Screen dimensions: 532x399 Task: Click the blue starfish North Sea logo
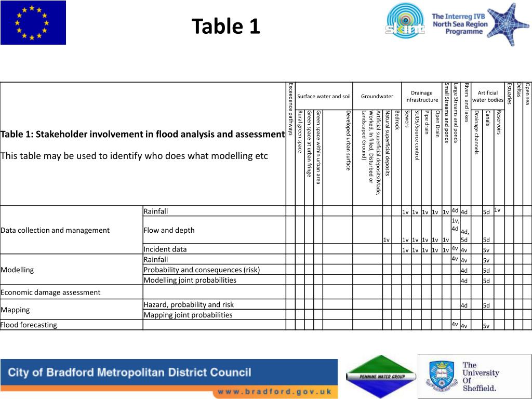[508, 24]
